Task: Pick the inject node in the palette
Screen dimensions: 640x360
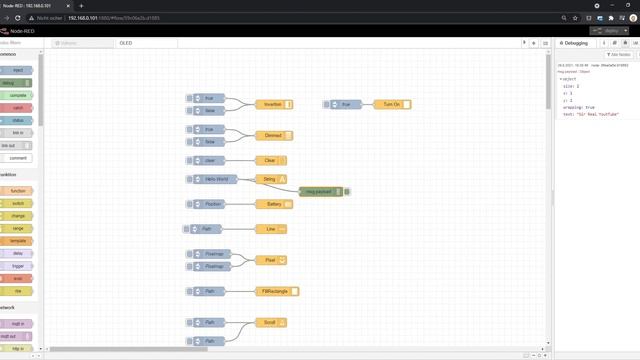Action: point(16,70)
